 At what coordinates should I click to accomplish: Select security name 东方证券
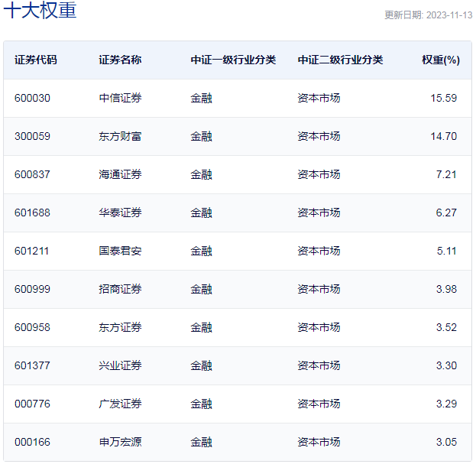point(120,328)
